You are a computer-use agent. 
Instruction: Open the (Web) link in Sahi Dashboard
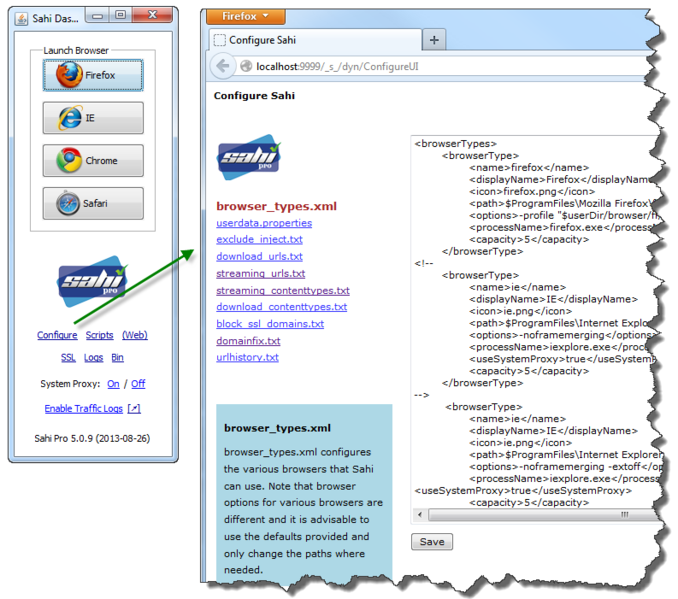tap(134, 335)
